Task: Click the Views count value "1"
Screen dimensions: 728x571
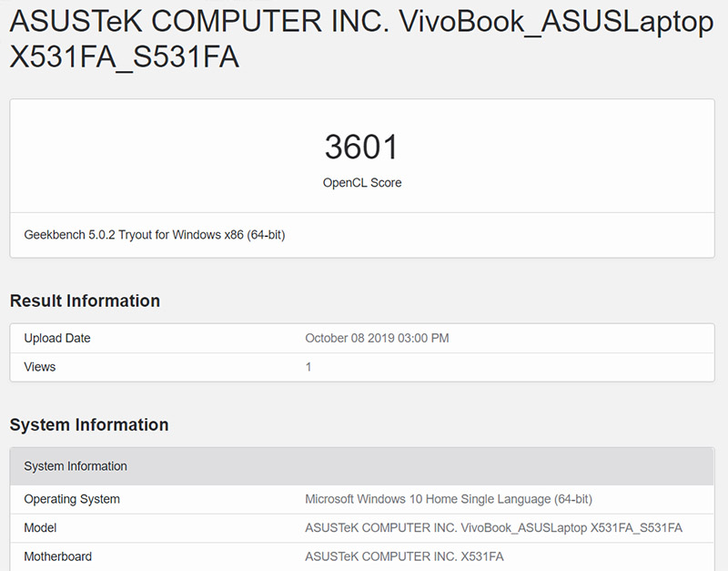Action: [x=308, y=367]
